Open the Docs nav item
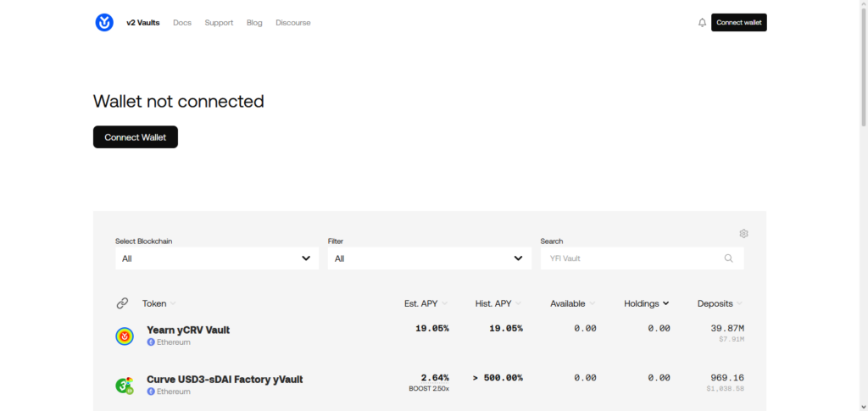 pos(182,23)
